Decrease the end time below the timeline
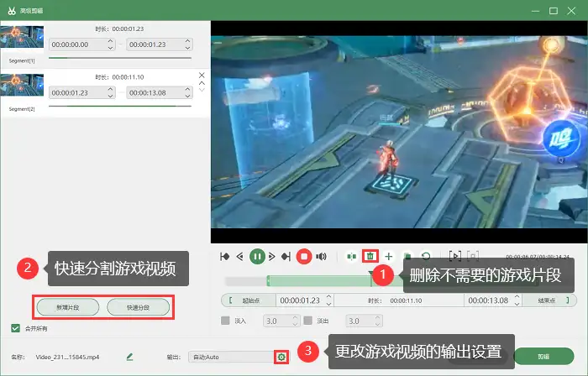This screenshot has height=376, width=588. pos(517,303)
